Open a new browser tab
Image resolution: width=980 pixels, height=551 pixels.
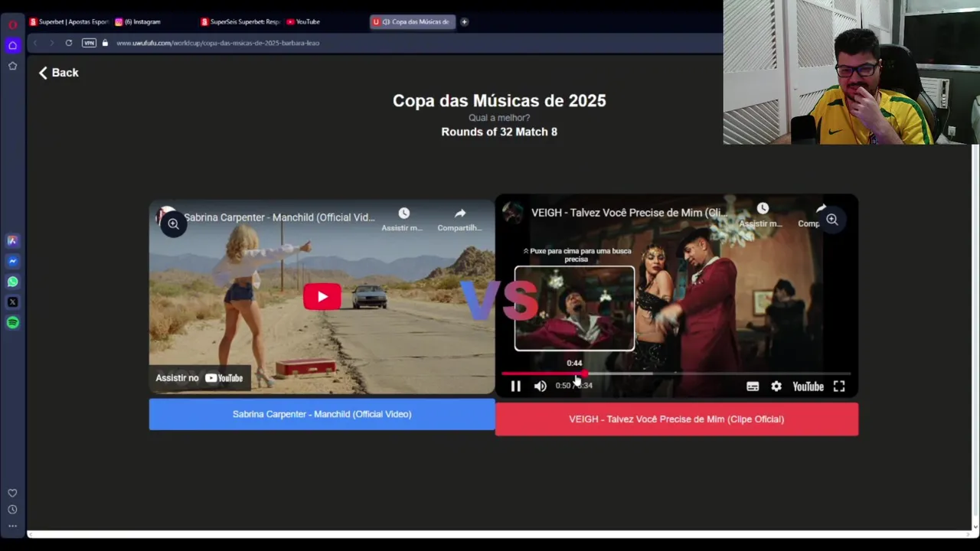coord(464,21)
